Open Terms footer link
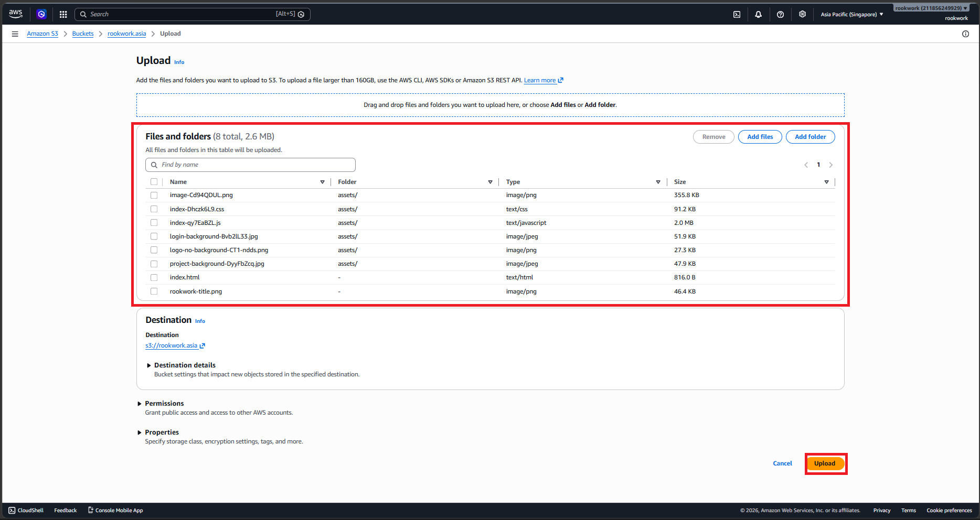The width and height of the screenshot is (980, 520). pos(909,510)
